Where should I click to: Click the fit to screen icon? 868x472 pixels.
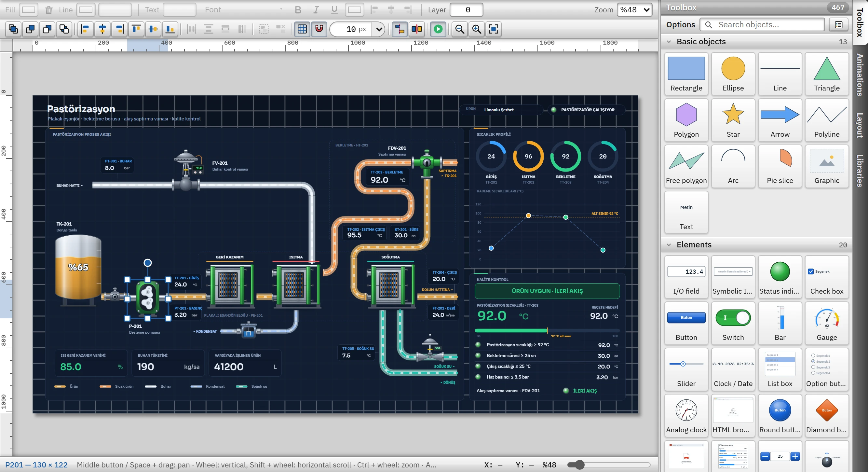[493, 29]
